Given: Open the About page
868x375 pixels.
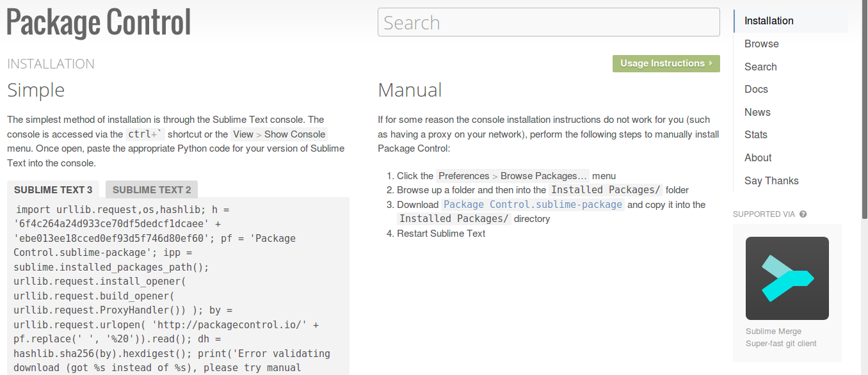Looking at the screenshot, I should point(757,157).
